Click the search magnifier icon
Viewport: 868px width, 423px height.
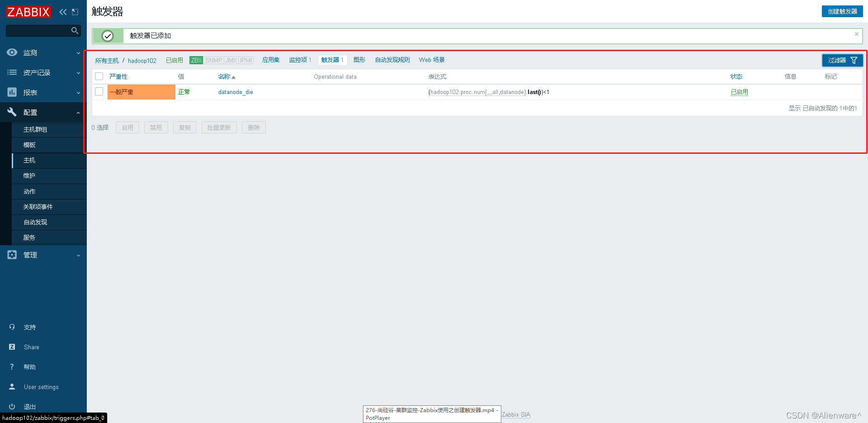click(75, 30)
